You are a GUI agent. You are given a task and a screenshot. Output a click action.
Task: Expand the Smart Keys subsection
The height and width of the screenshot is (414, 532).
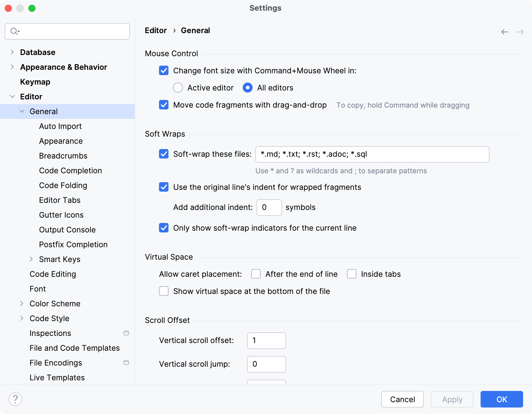[31, 259]
